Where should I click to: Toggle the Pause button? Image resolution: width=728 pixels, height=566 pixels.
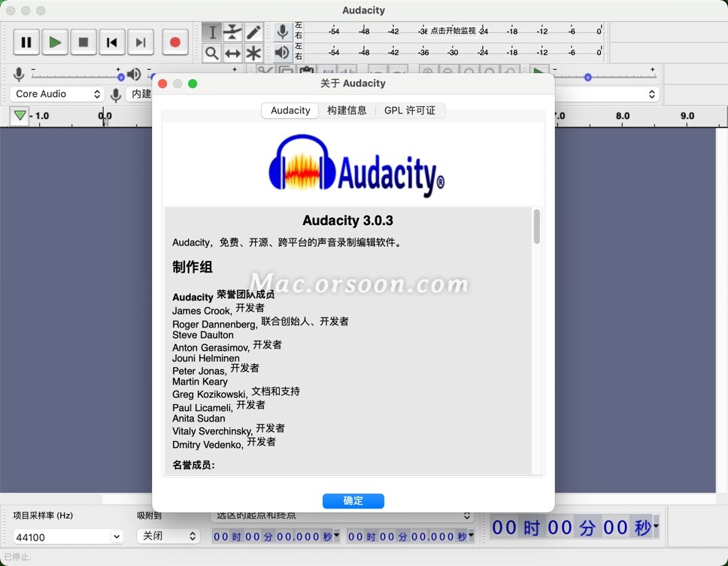point(26,42)
